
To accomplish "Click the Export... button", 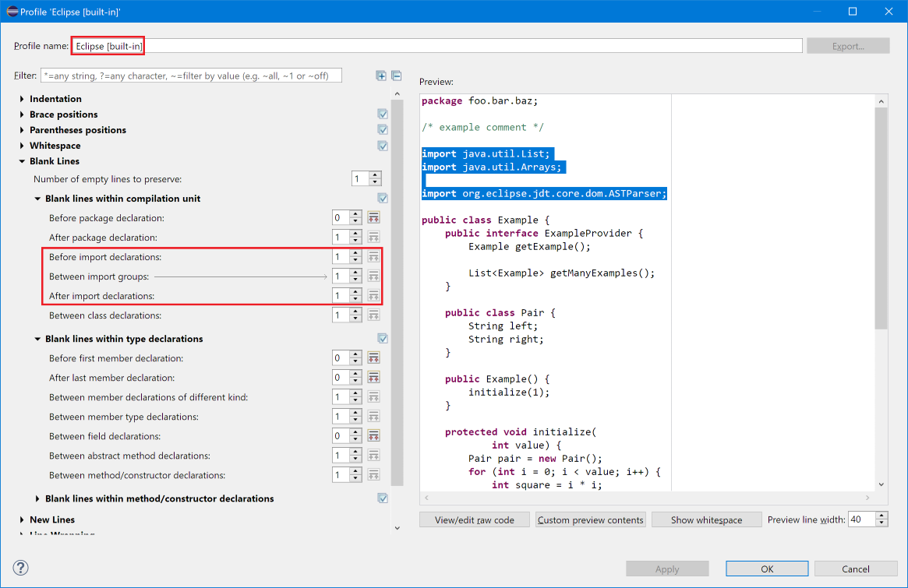I will pos(848,46).
